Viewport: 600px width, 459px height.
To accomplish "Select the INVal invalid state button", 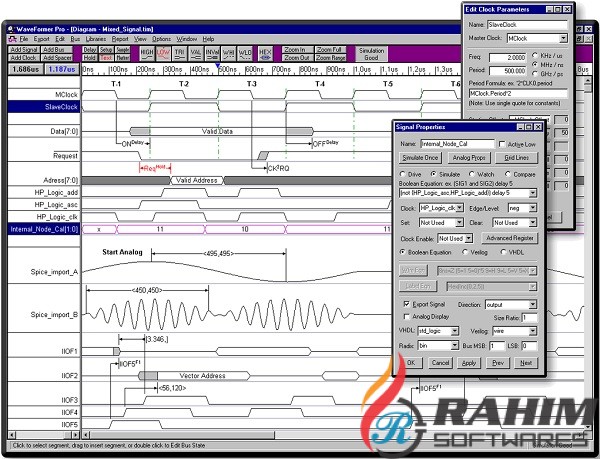I will coord(212,54).
